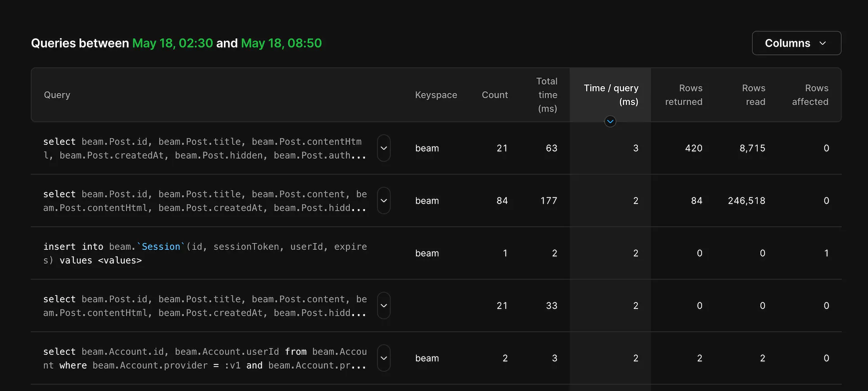
Task: Click the Query column header
Action: [x=57, y=95]
